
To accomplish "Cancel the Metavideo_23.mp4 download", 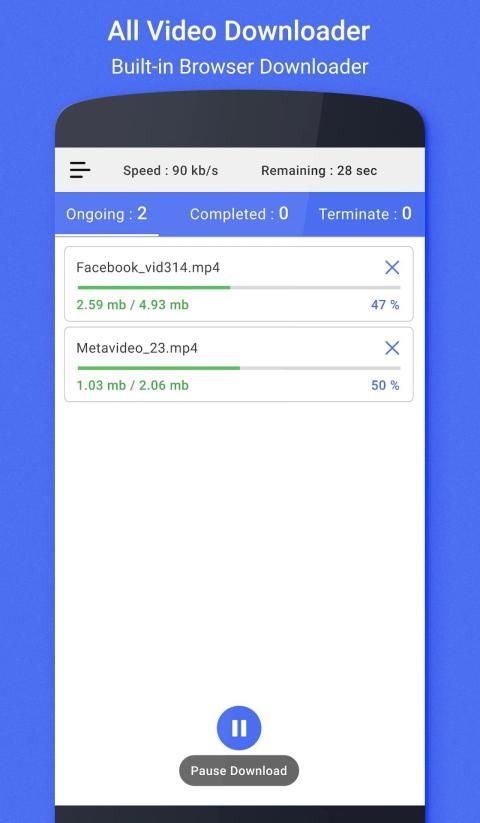I will pos(392,348).
